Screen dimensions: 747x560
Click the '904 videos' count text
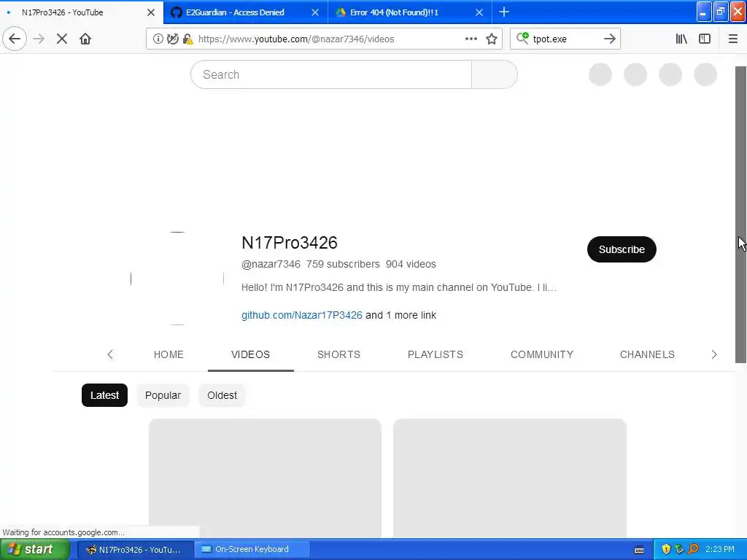tap(411, 264)
